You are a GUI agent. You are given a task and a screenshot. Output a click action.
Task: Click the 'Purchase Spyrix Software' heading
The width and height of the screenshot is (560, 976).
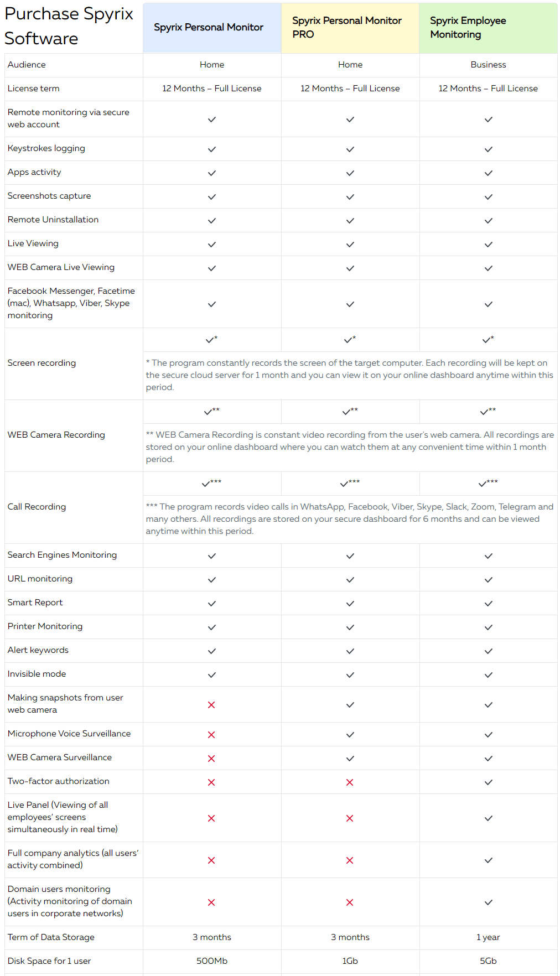point(69,26)
